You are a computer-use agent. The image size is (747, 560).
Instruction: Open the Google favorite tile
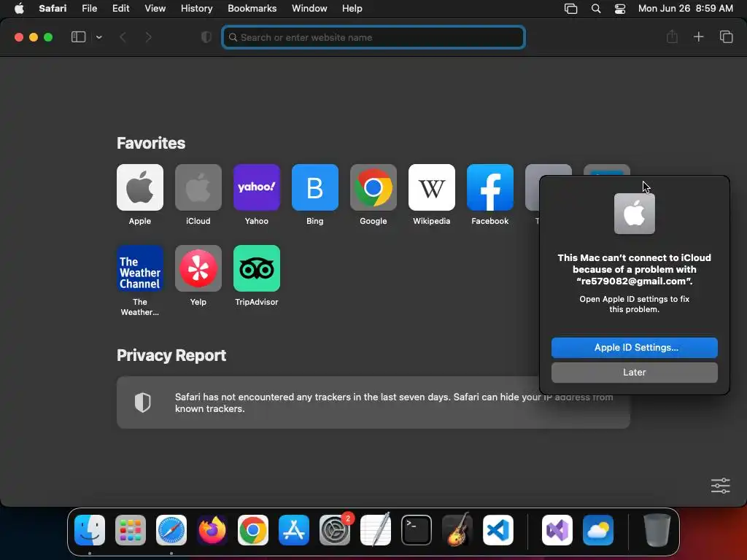pos(373,187)
